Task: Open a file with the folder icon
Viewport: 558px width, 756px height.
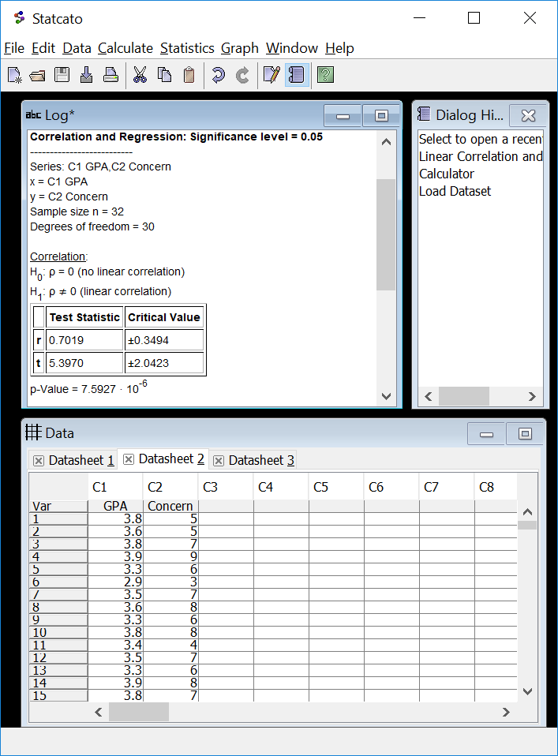Action: coord(38,75)
